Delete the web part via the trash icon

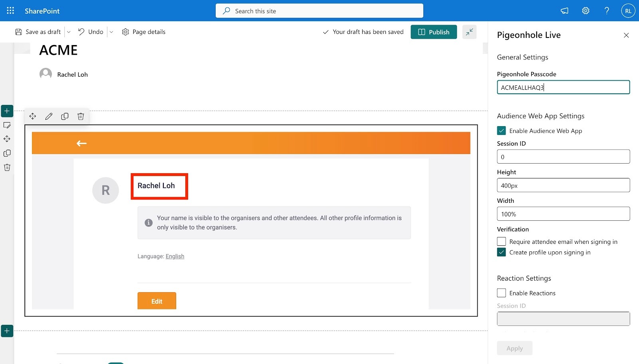[x=81, y=116]
